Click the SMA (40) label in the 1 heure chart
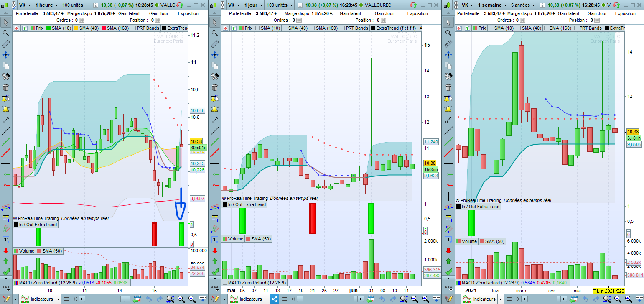644x304 pixels. tap(89, 28)
